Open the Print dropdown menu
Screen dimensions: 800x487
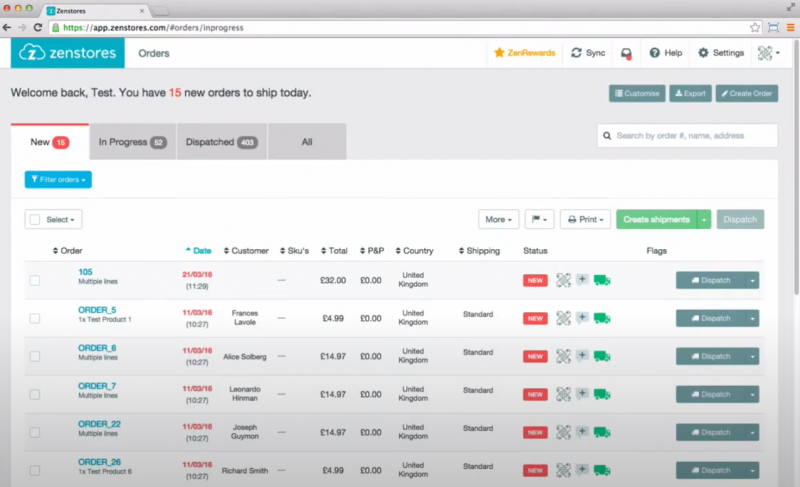click(x=584, y=219)
